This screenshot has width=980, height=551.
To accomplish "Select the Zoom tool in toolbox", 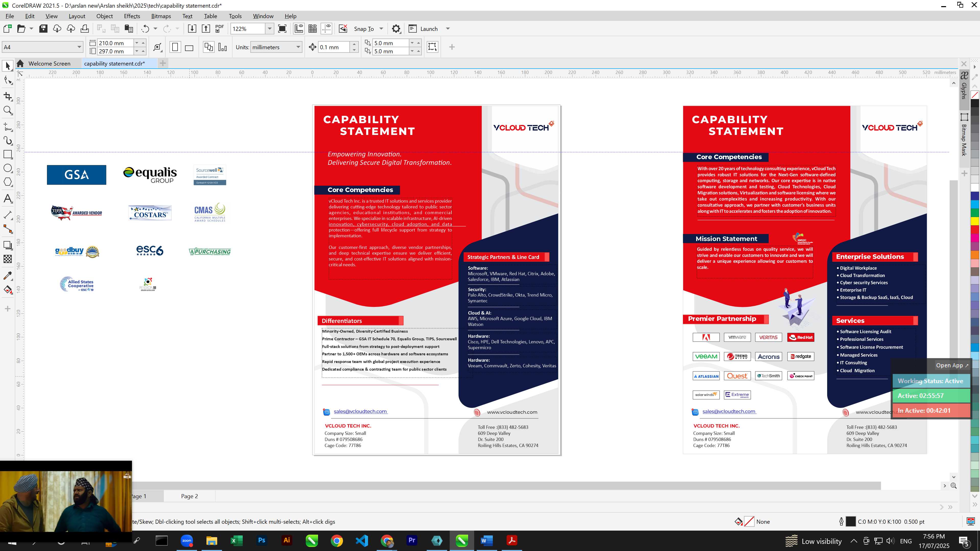I will tap(8, 110).
